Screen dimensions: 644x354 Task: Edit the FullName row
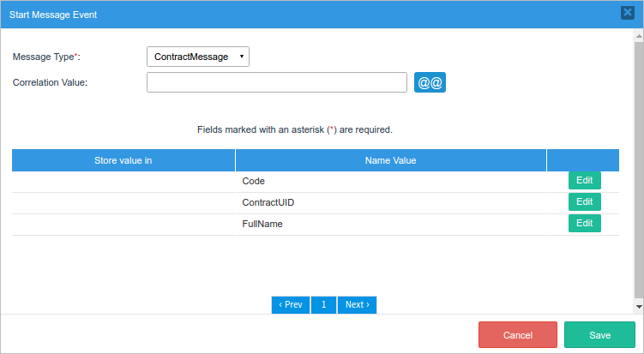point(584,224)
